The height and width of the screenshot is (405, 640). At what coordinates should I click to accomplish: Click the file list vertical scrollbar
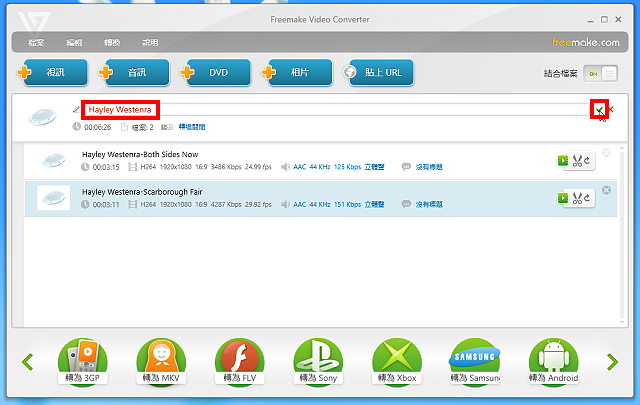(622, 235)
